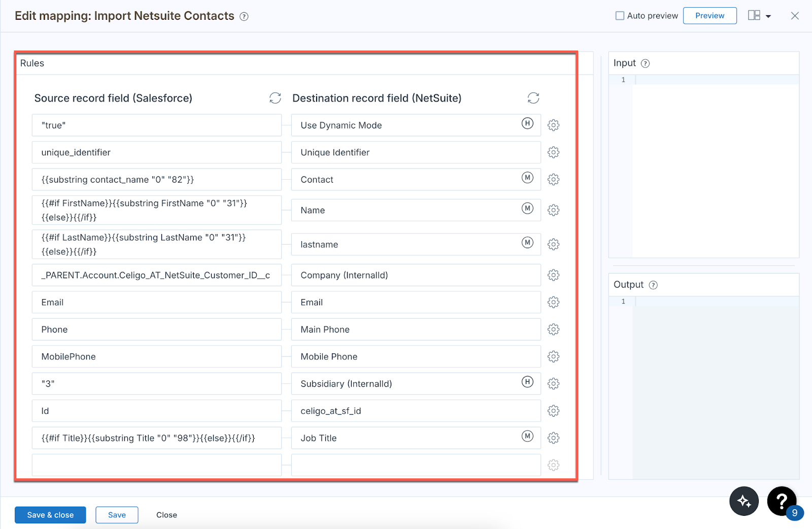The image size is (812, 529).
Task: Refresh NetSuite destination record fields
Action: pos(533,98)
